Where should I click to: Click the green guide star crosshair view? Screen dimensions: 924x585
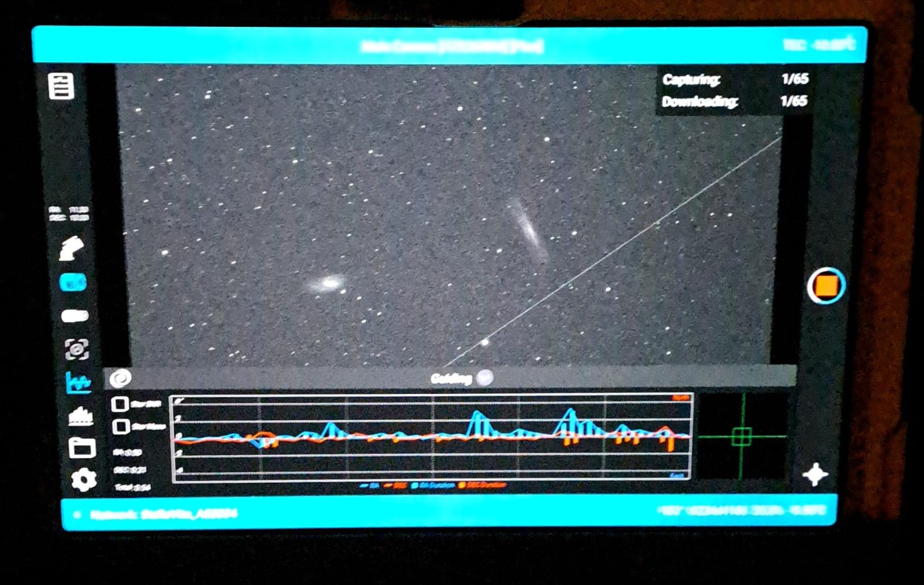742,437
